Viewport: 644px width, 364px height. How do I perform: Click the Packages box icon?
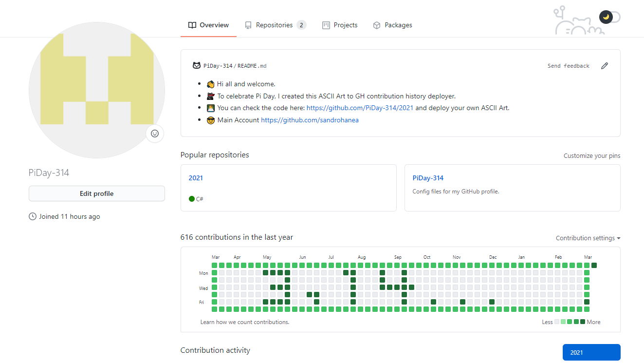(376, 25)
